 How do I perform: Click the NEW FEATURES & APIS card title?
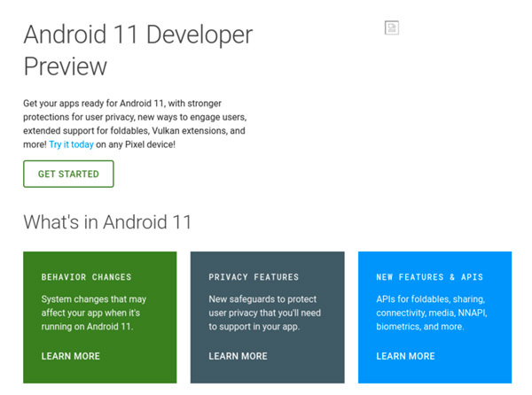click(429, 277)
